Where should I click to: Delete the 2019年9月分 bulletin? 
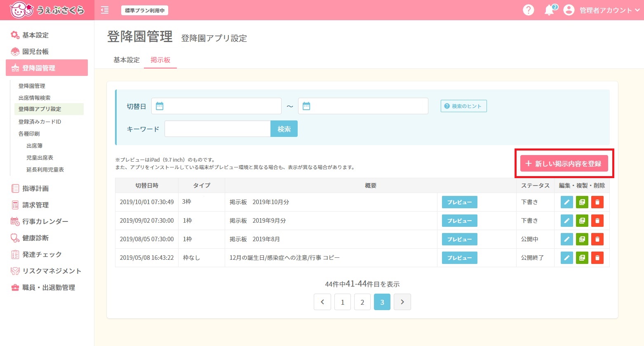(x=597, y=221)
